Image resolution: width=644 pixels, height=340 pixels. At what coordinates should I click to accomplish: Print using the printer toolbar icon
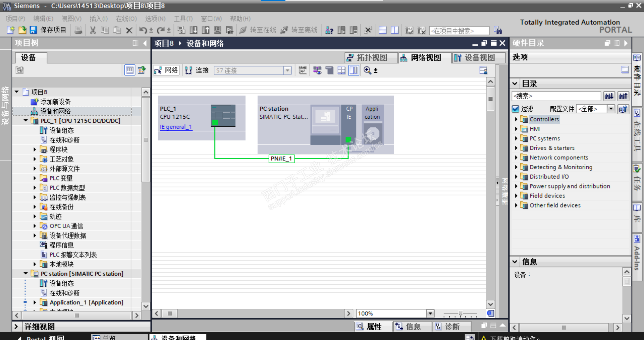(78, 30)
